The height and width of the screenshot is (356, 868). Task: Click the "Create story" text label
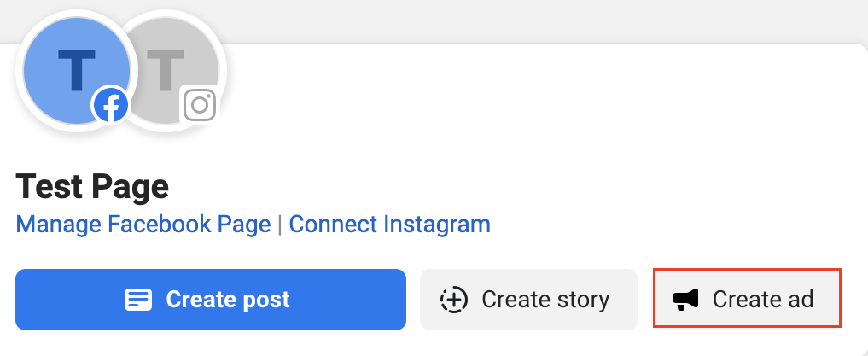[x=545, y=300]
